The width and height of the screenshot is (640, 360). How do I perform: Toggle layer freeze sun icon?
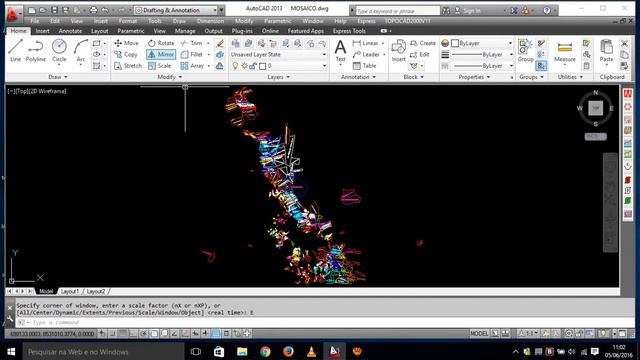[244, 66]
